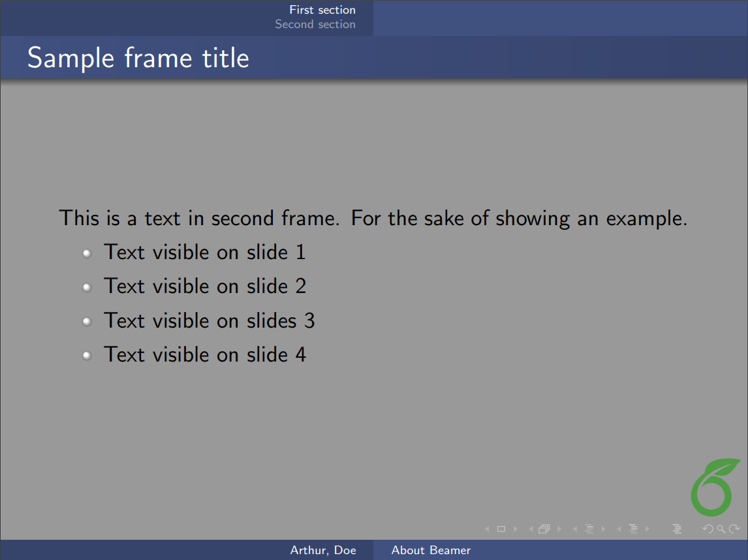
Task: Go to previous section arrow
Action: [x=619, y=529]
